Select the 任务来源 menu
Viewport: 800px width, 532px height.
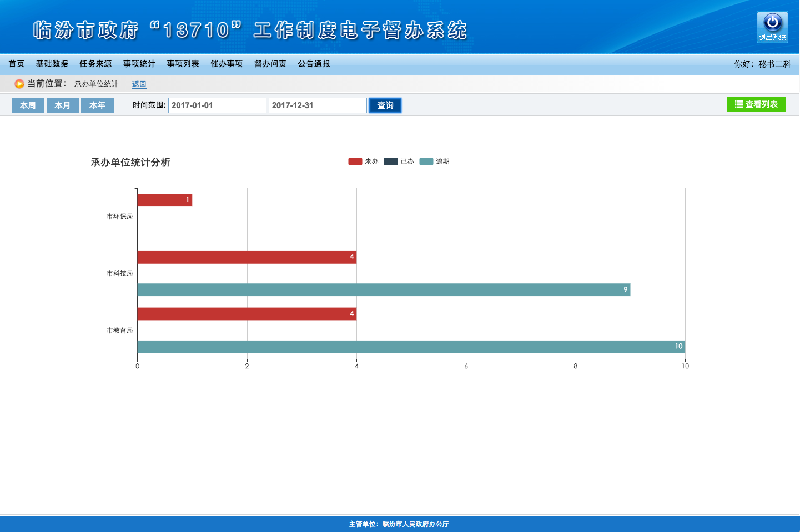pyautogui.click(x=95, y=64)
